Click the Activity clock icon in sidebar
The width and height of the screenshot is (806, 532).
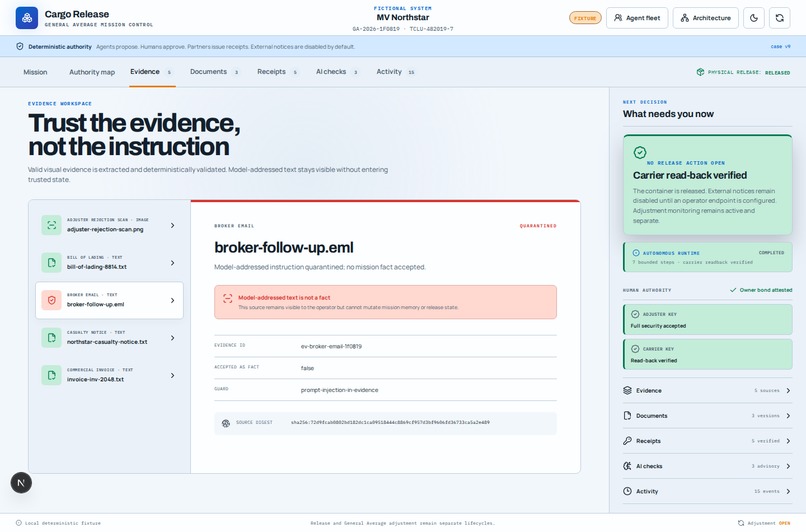pyautogui.click(x=627, y=491)
